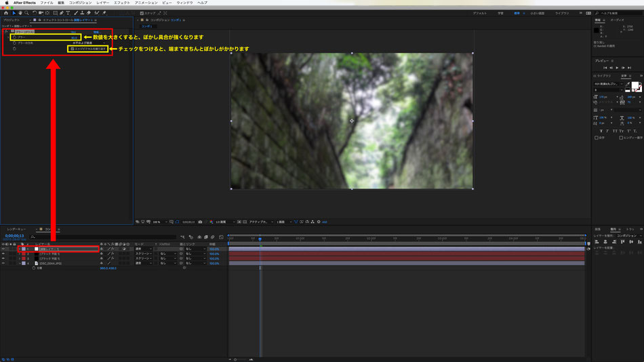Image resolution: width=644 pixels, height=362 pixels.
Task: Click the first frame button in Preview
Action: (x=605, y=68)
